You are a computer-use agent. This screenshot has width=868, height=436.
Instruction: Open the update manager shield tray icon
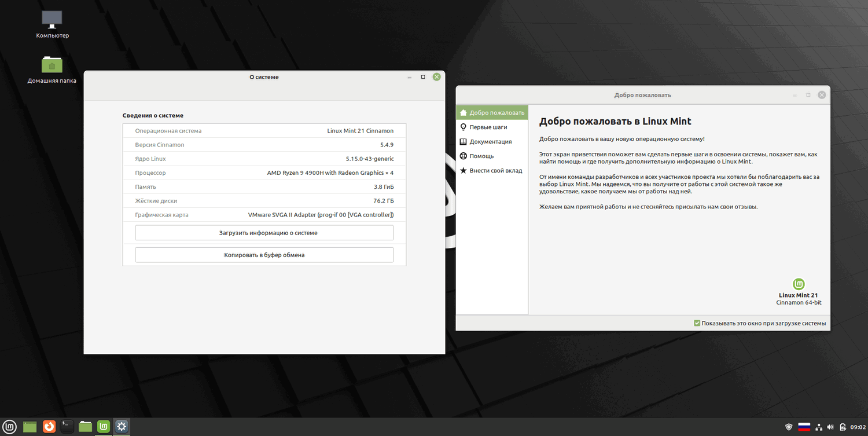tap(789, 427)
